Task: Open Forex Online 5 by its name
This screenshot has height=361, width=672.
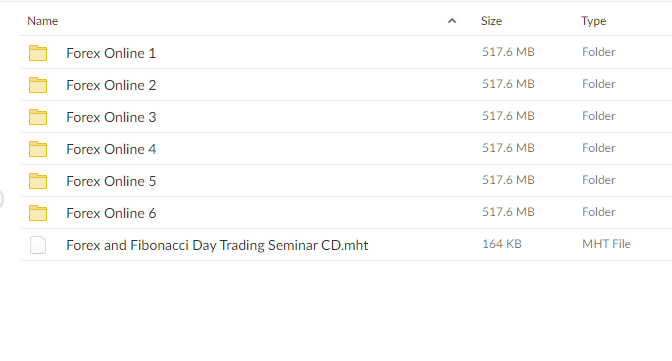Action: (x=111, y=181)
